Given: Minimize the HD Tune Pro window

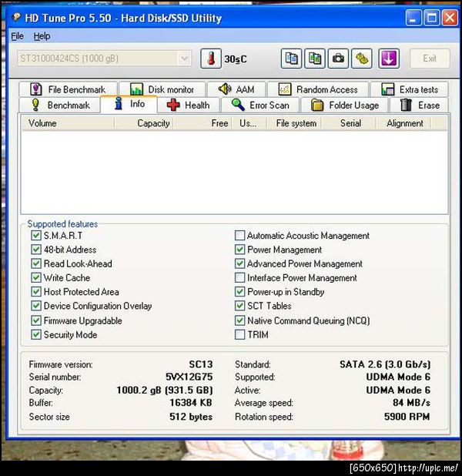Looking at the screenshot, I should click(x=413, y=17).
